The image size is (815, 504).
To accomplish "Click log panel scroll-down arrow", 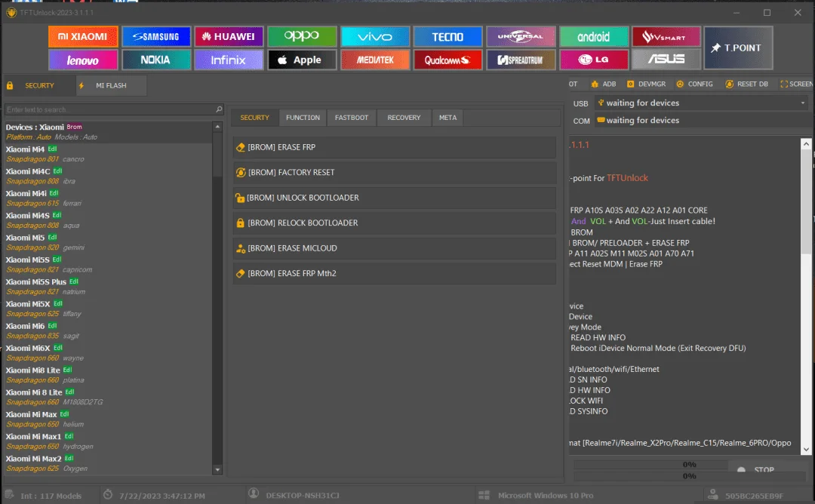I will click(806, 450).
